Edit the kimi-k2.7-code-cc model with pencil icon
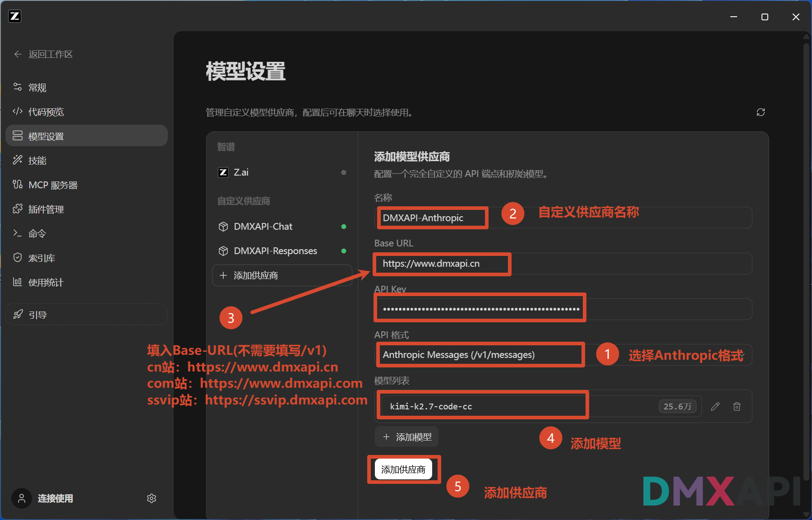Image resolution: width=812 pixels, height=520 pixels. (715, 406)
